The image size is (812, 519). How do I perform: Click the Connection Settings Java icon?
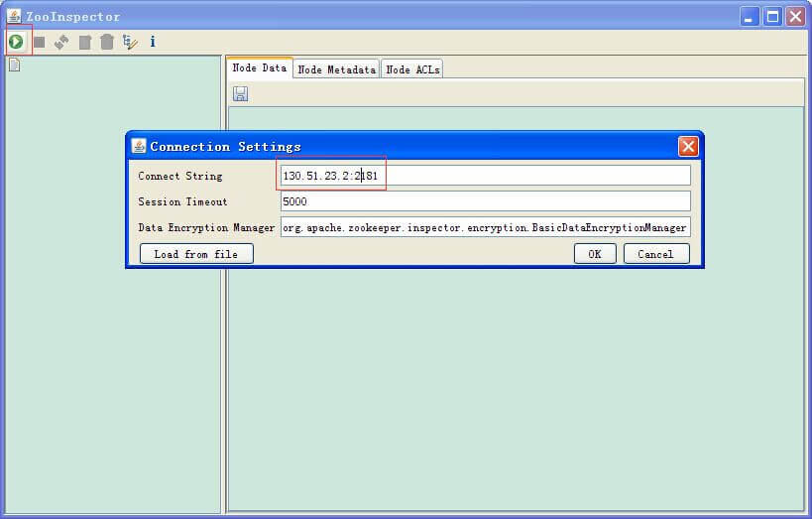point(139,146)
